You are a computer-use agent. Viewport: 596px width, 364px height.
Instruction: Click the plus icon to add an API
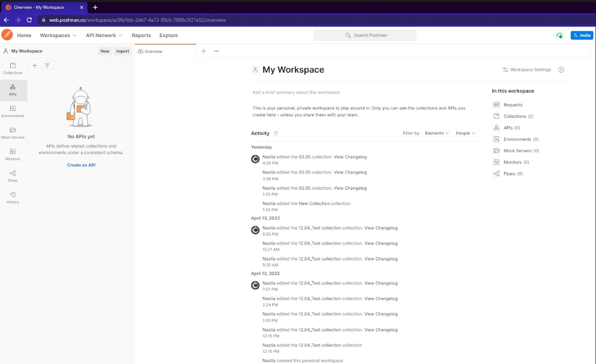coord(35,65)
